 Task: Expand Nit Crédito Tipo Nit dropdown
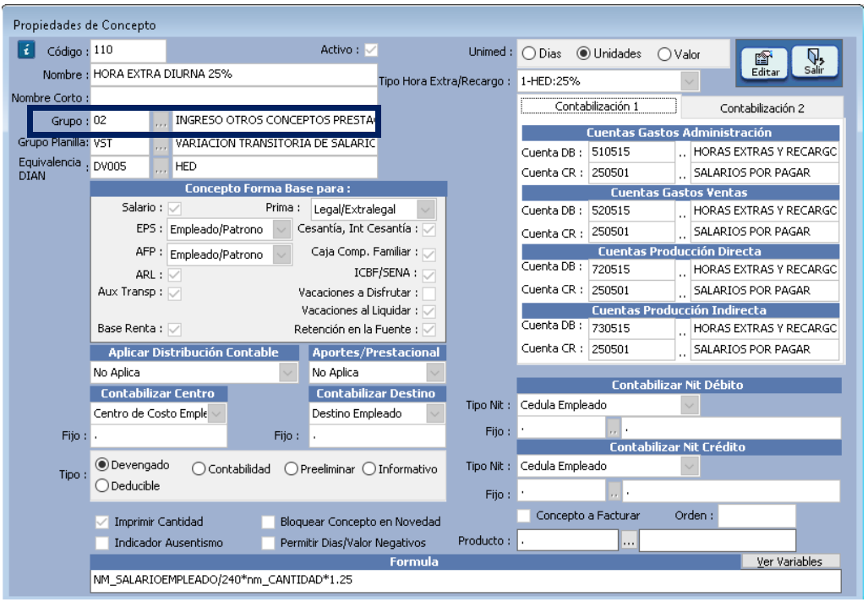tap(689, 467)
